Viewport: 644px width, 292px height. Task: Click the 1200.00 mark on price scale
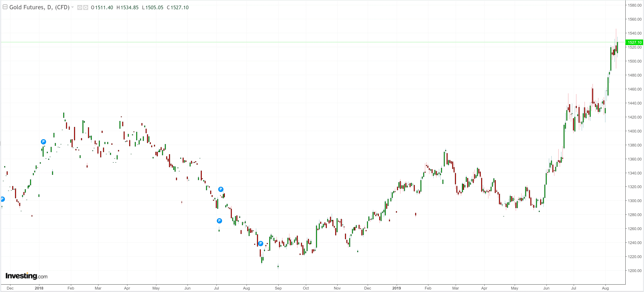point(635,271)
